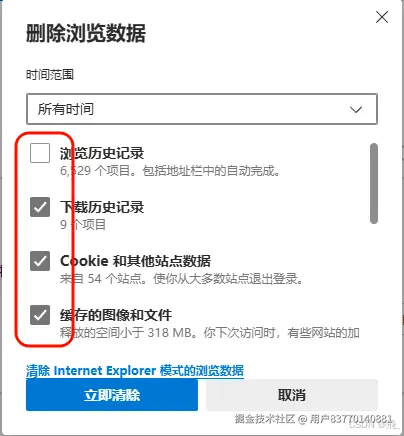Viewport: 404px width, 436px height.
Task: Select the 缓存的图像和文件 label text
Action: [116, 315]
